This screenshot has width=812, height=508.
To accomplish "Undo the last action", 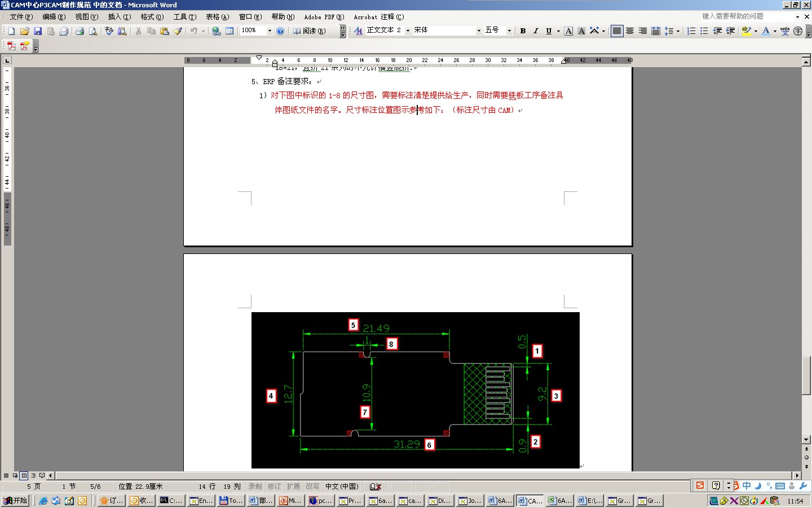I will tap(193, 31).
